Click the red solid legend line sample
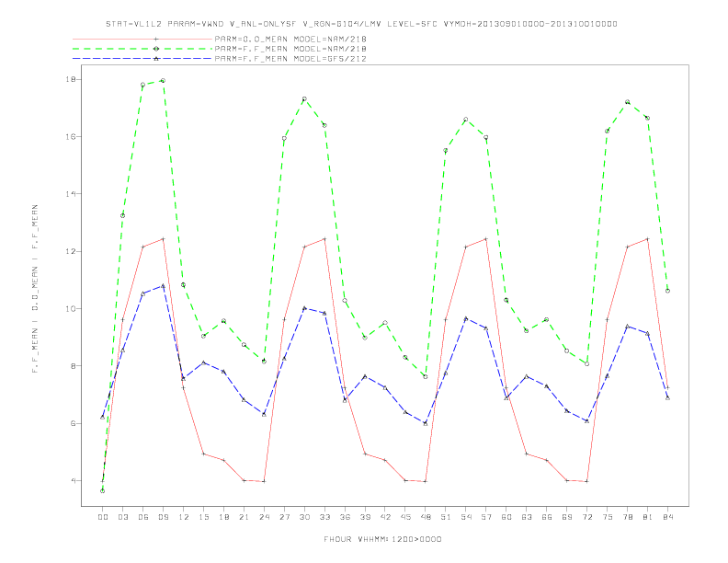728x563 pixels. coord(142,39)
